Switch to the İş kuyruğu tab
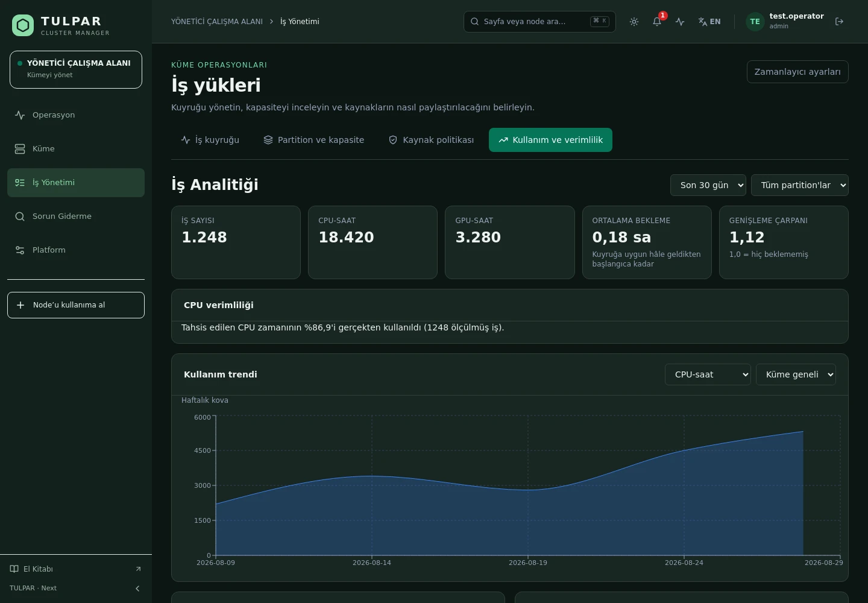Image resolution: width=868 pixels, height=603 pixels. click(x=210, y=140)
